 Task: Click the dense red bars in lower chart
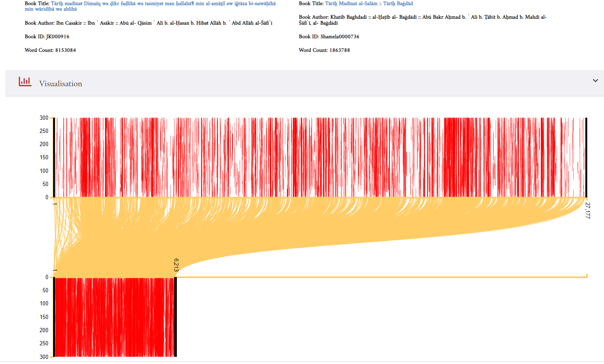[115, 317]
